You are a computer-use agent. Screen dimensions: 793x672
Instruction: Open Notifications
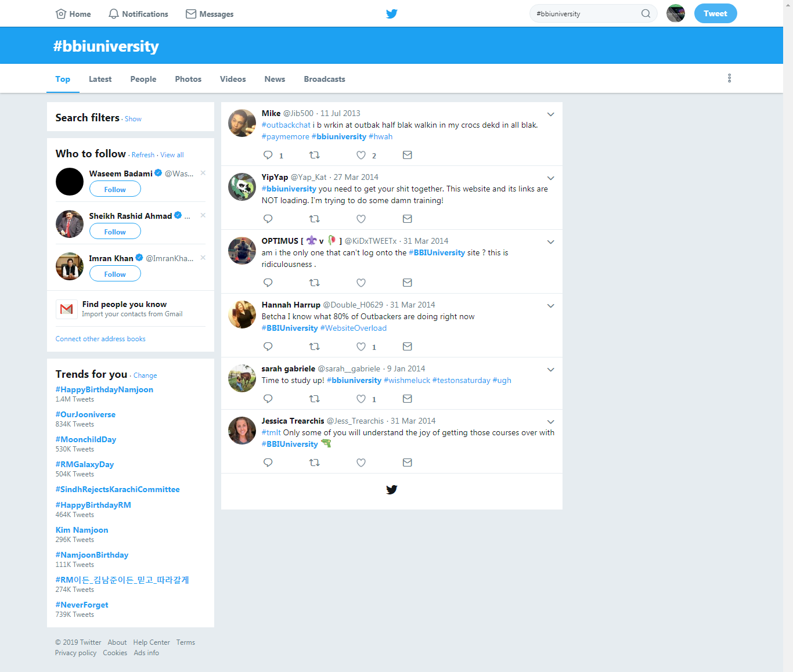click(138, 14)
